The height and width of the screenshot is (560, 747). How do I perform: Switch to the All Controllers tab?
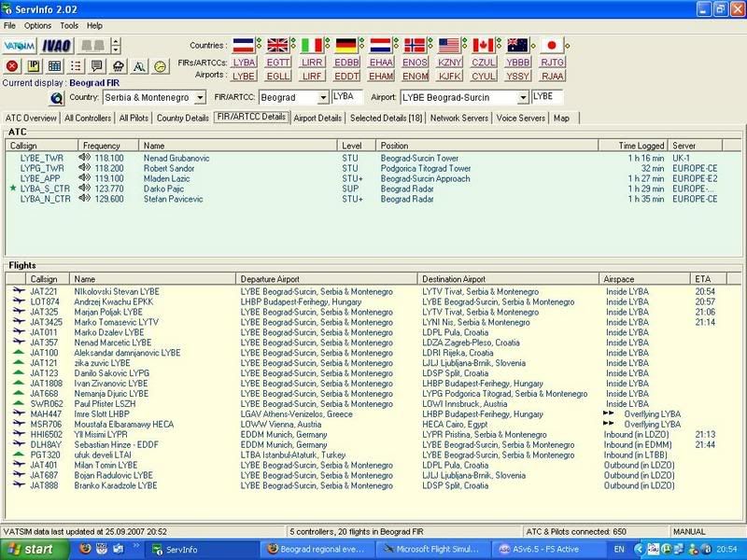click(x=88, y=119)
